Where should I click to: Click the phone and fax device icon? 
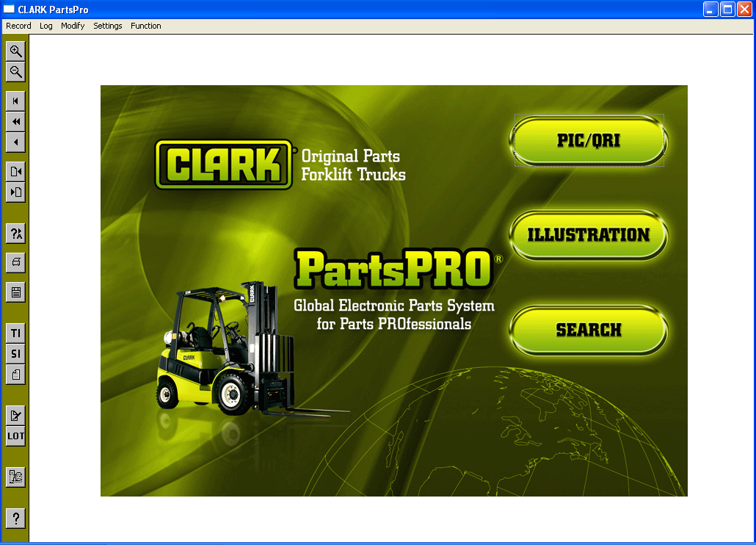click(15, 477)
